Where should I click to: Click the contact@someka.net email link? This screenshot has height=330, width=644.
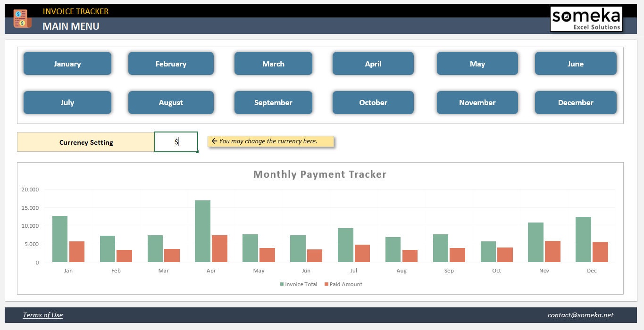(580, 315)
